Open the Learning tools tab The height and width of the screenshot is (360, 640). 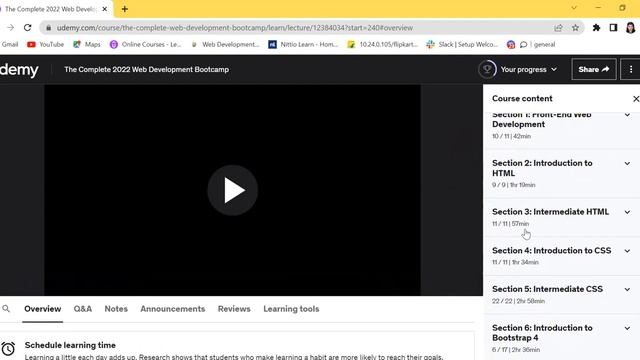pos(291,309)
